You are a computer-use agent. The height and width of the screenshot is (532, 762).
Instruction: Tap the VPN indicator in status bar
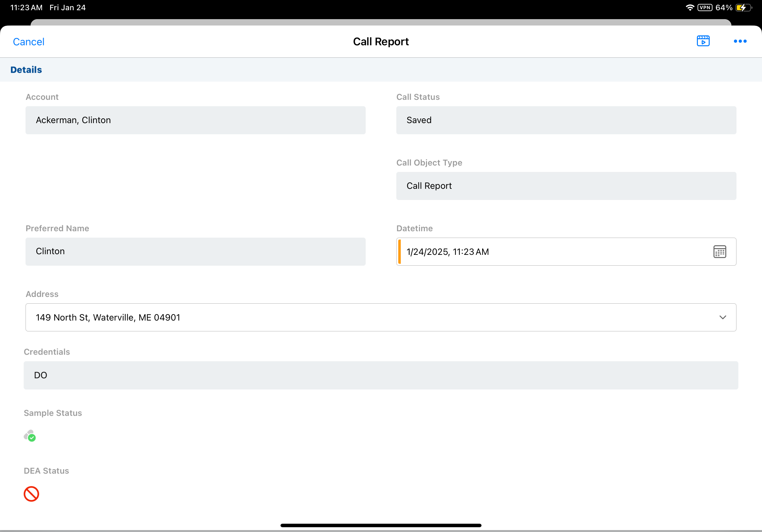[705, 8]
